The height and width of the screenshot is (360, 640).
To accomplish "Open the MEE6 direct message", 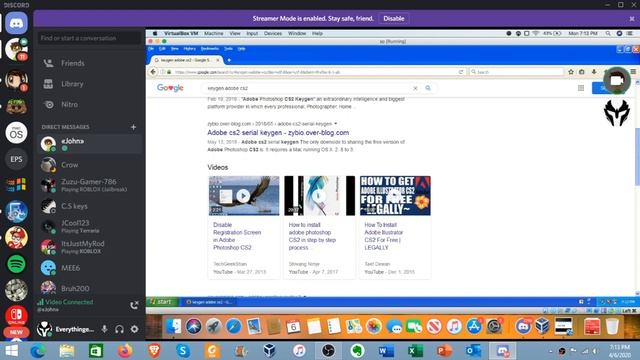I will (90, 268).
